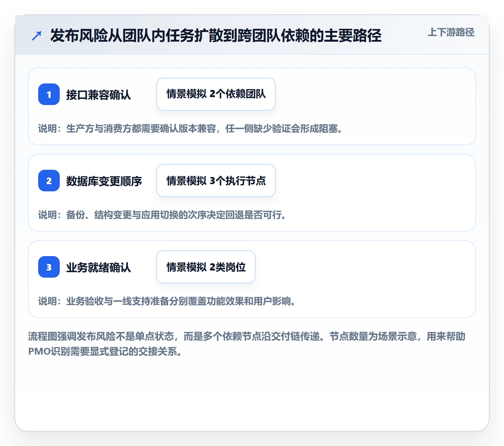
Task: Click the explanation starting 说明：生产方与消费方
Action: click(190, 129)
